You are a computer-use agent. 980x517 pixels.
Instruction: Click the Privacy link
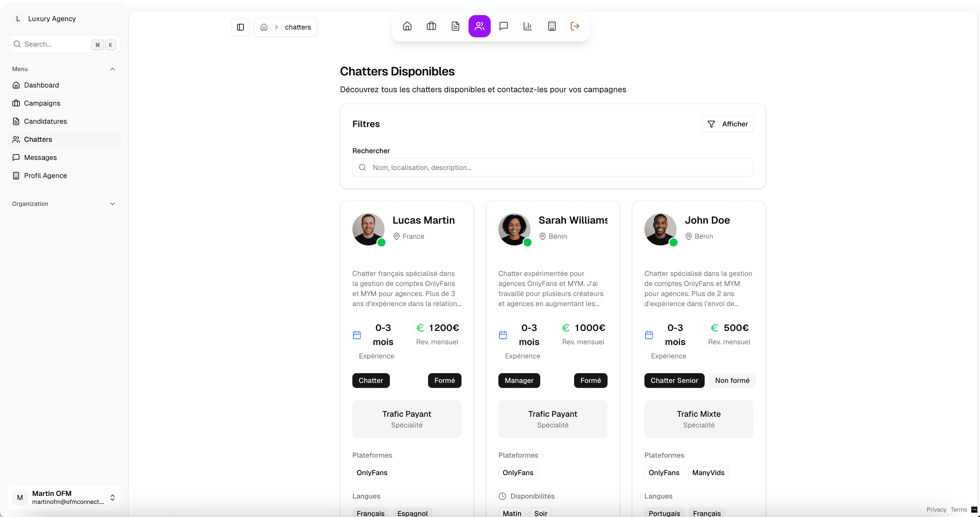click(x=936, y=509)
